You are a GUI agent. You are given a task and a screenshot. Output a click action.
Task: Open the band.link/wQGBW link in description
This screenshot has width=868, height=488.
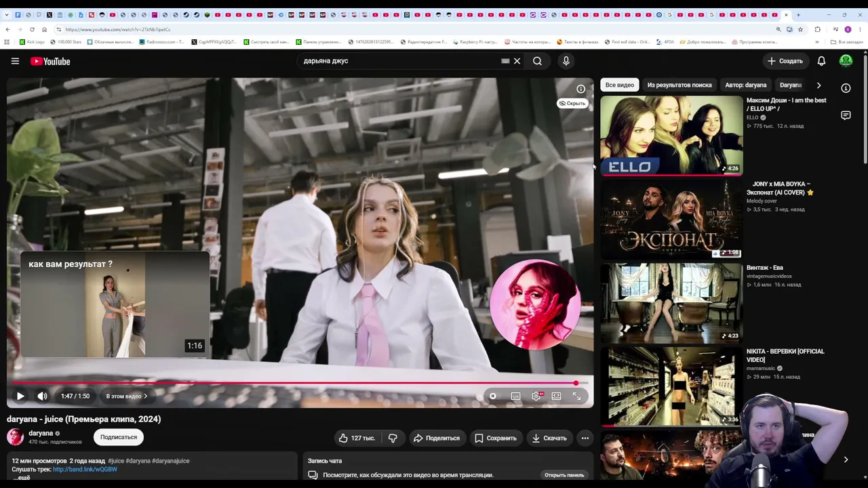click(x=85, y=469)
